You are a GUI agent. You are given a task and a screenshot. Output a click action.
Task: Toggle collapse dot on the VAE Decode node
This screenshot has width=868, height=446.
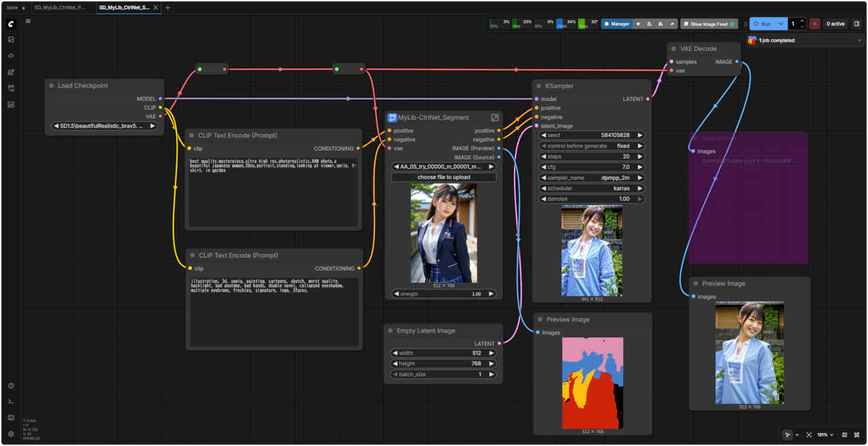click(673, 48)
